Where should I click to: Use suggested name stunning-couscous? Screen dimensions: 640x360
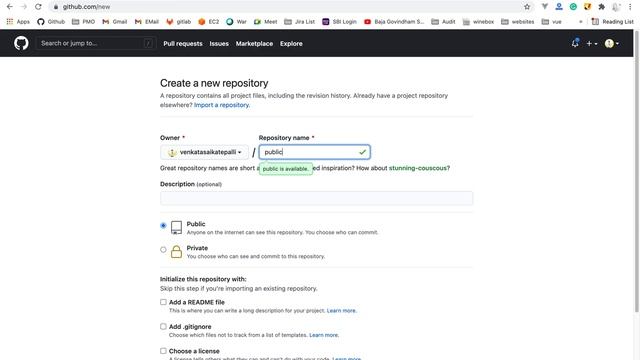[x=418, y=168]
